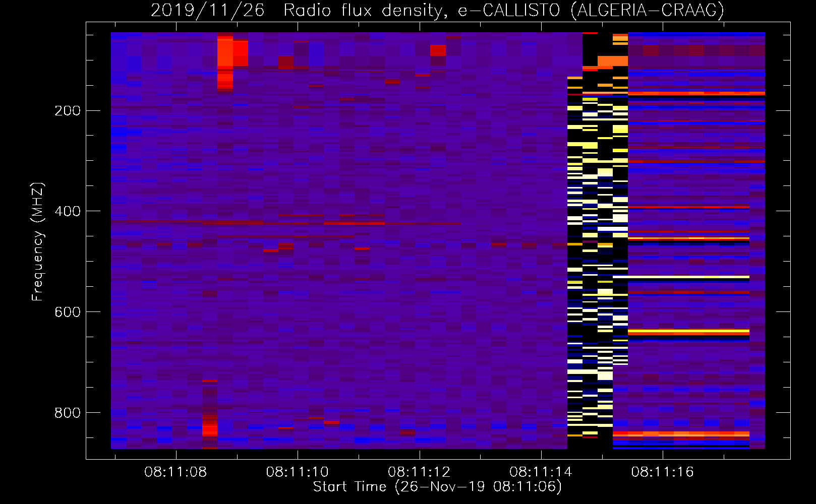Click the 08:11:08 time tick label
Screen dimensions: 816x504
[176, 472]
